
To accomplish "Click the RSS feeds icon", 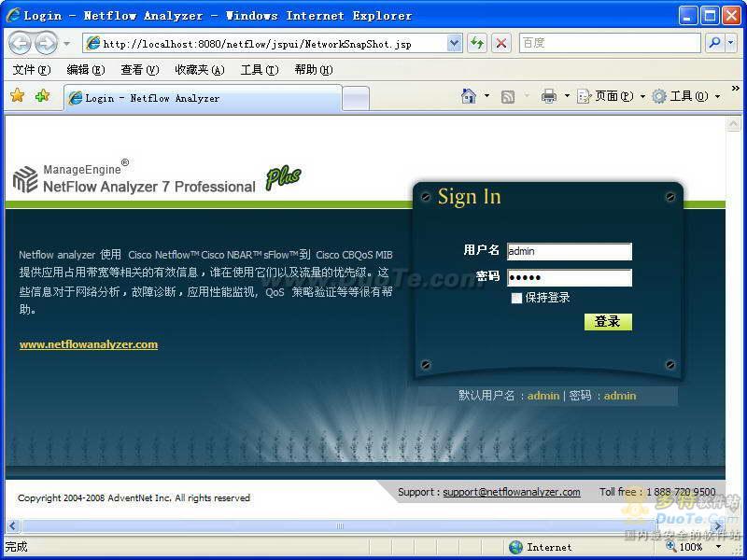I will coord(508,96).
